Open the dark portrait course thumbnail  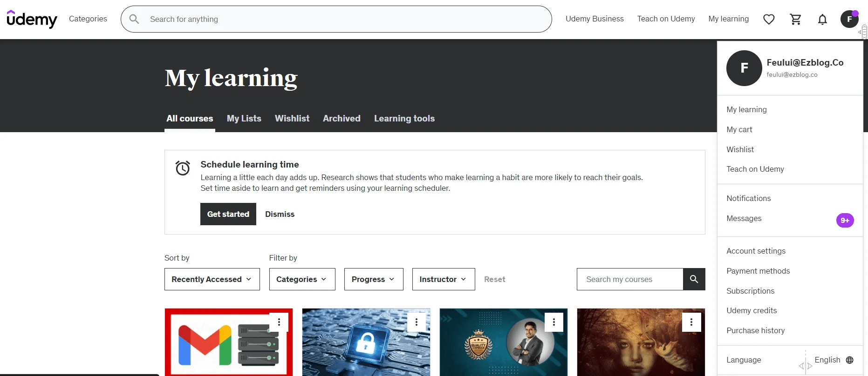tap(641, 342)
